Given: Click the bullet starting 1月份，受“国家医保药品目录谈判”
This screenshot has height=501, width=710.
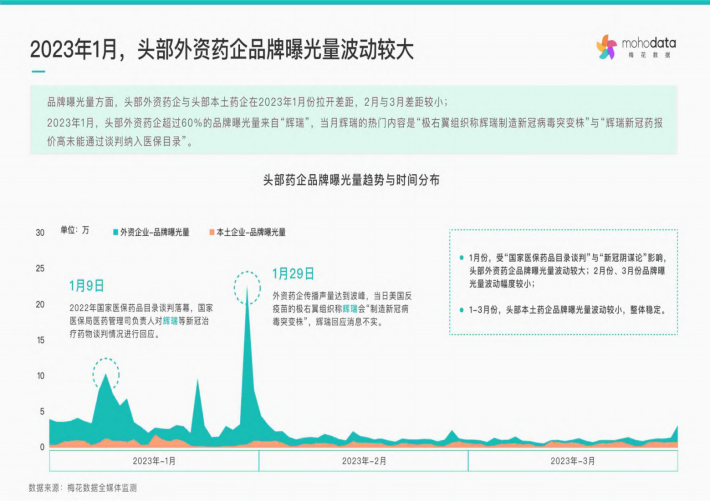Looking at the screenshot, I should [x=567, y=270].
